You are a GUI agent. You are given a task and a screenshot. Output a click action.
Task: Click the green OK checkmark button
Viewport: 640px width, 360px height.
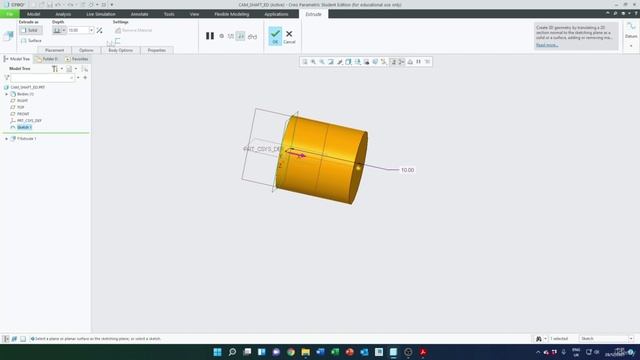click(275, 36)
